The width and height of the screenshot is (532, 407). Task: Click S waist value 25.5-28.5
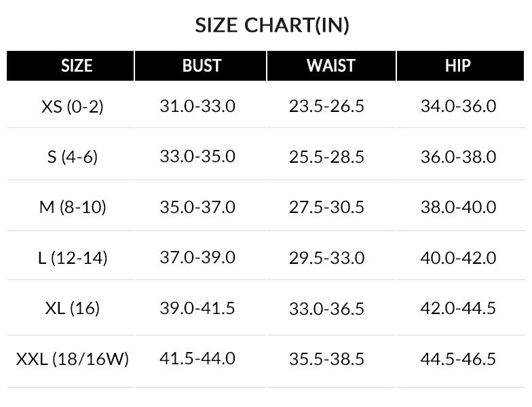click(x=326, y=157)
